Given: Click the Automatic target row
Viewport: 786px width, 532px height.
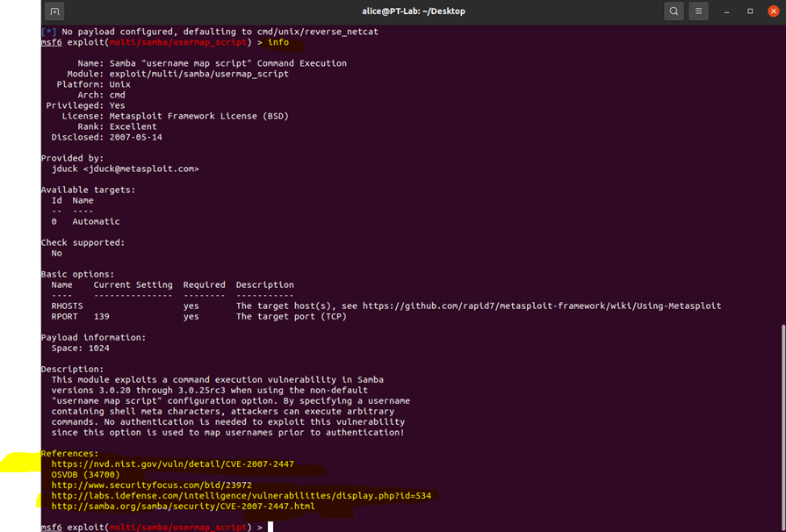Looking at the screenshot, I should point(86,221).
